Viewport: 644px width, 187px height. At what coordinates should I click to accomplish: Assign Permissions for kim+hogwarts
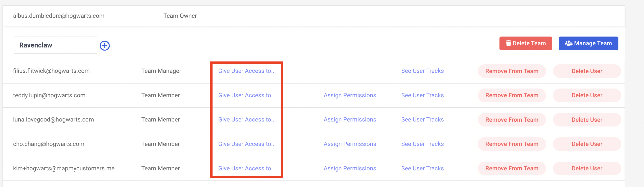click(350, 168)
